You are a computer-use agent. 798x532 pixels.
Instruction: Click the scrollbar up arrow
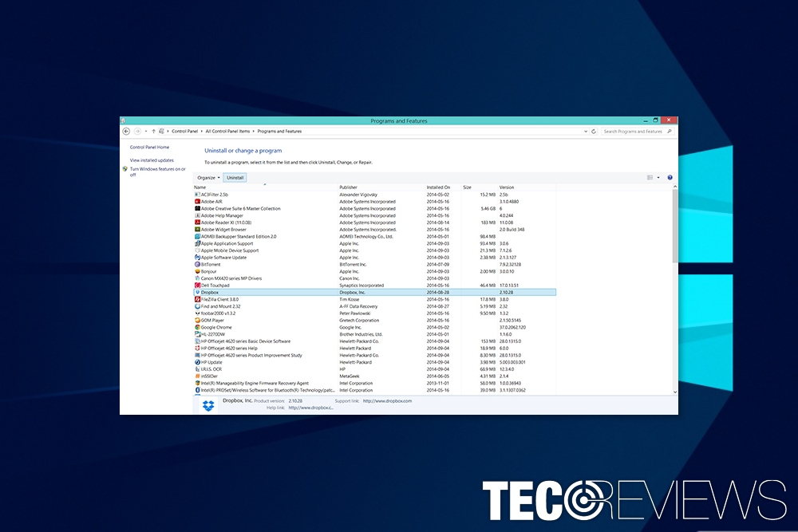[x=675, y=187]
